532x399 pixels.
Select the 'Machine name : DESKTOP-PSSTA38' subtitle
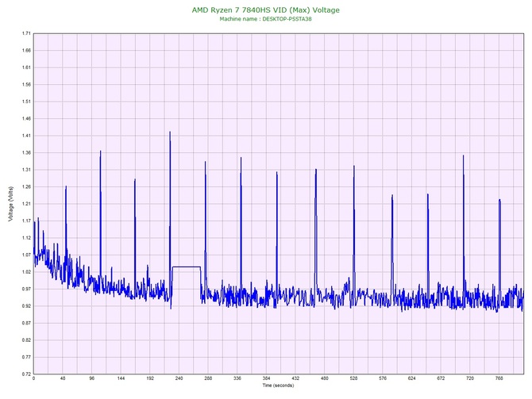tap(265, 19)
